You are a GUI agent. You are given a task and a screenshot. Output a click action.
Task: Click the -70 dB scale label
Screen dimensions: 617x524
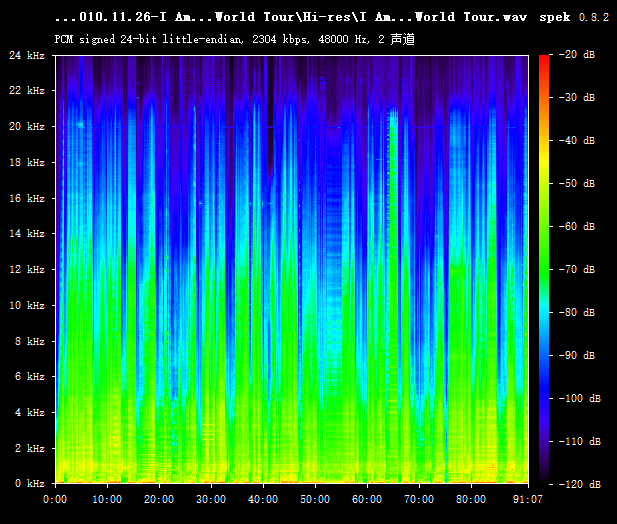point(577,269)
